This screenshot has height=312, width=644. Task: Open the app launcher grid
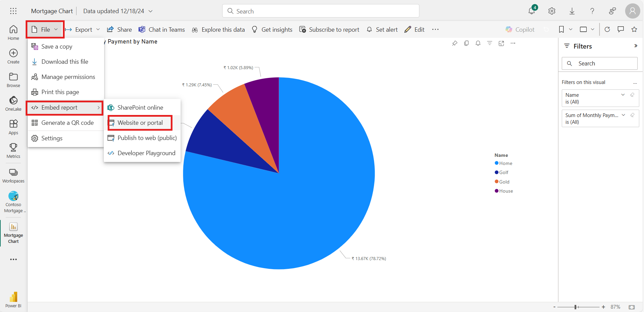click(x=13, y=11)
